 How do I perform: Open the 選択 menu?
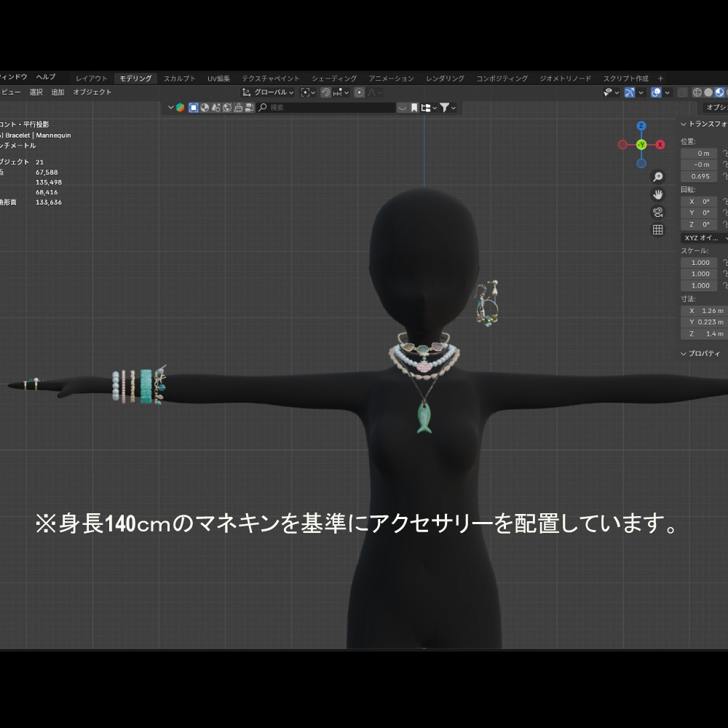36,92
